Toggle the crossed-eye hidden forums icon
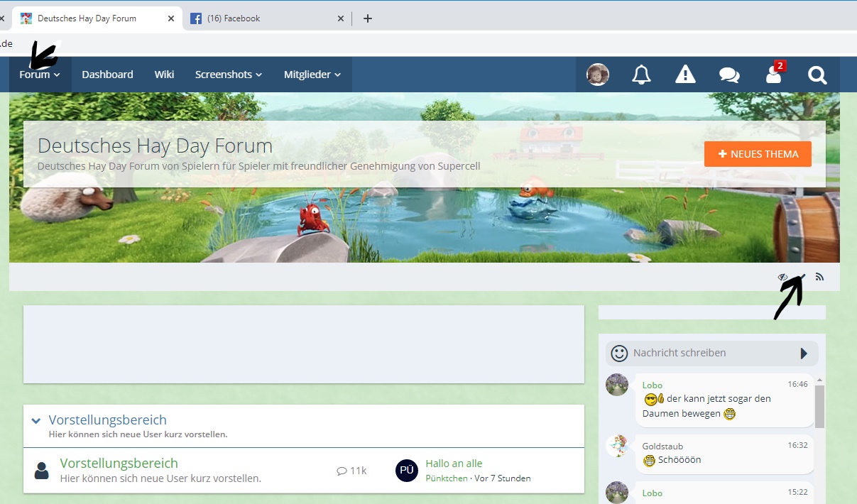 pos(783,277)
